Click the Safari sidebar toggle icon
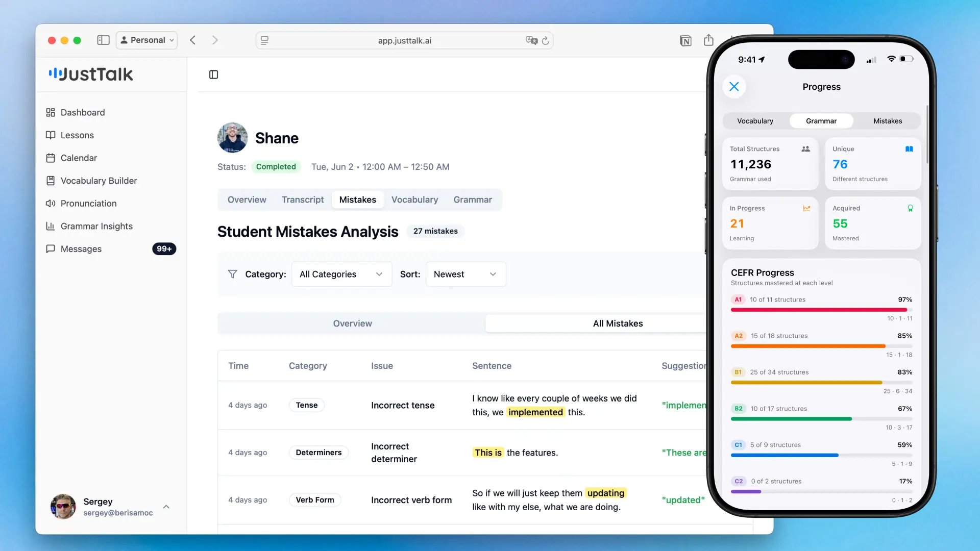980x551 pixels. click(104, 40)
